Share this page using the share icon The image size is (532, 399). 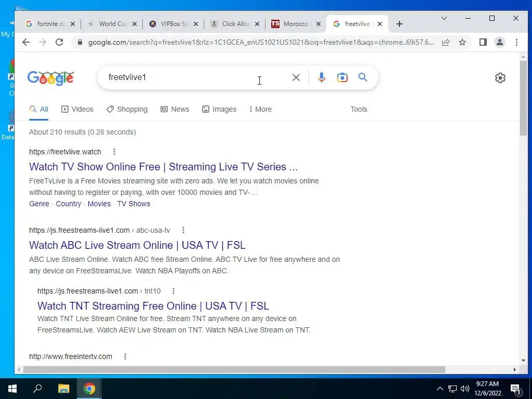pyautogui.click(x=446, y=42)
